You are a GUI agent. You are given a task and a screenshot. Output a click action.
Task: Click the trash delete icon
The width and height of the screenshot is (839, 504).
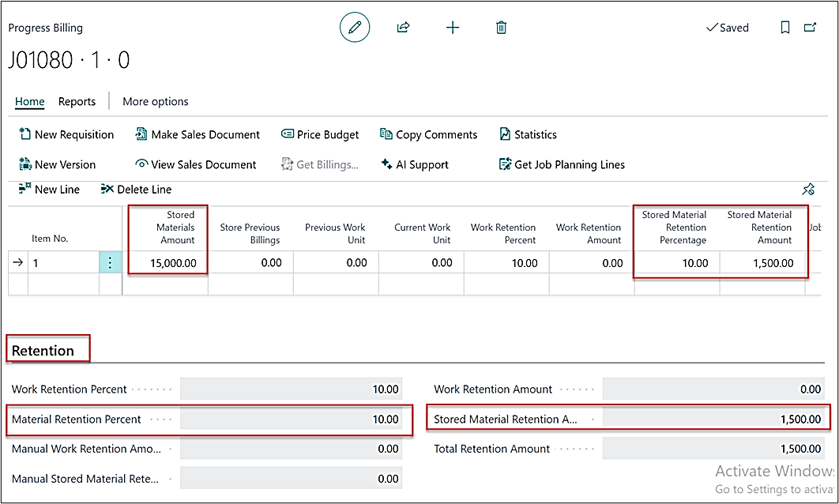tap(501, 28)
